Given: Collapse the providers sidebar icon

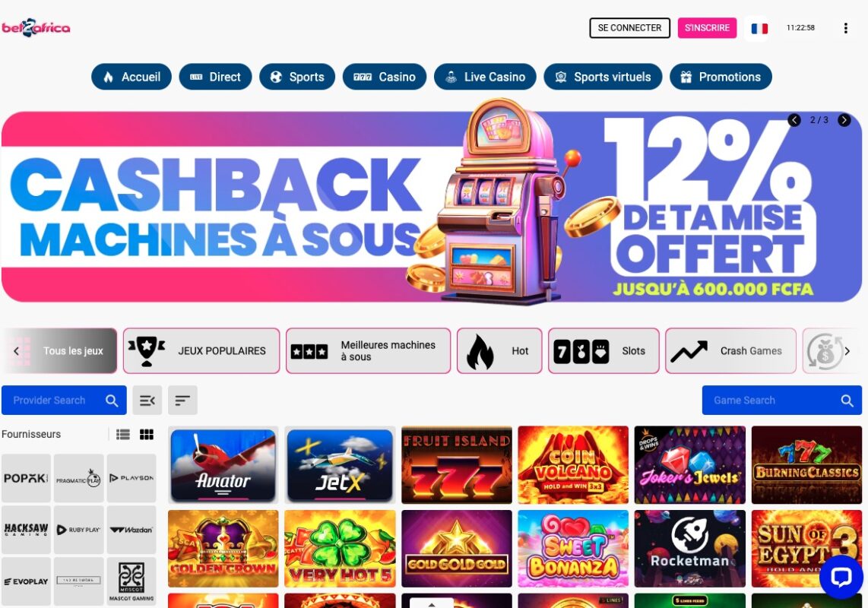Looking at the screenshot, I should pos(147,401).
